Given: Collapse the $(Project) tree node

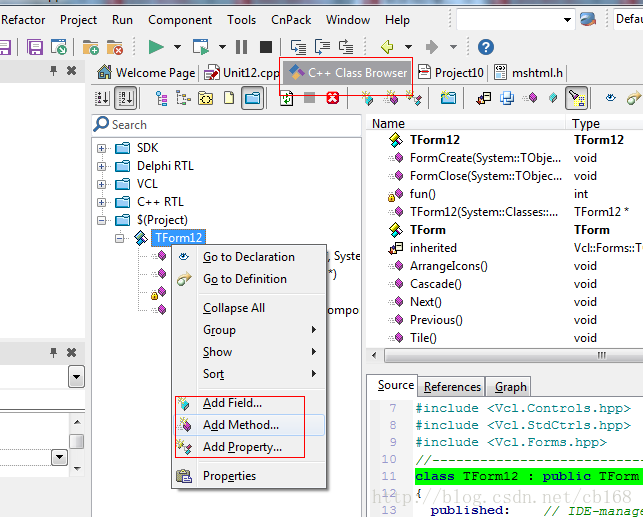Looking at the screenshot, I should (101, 220).
